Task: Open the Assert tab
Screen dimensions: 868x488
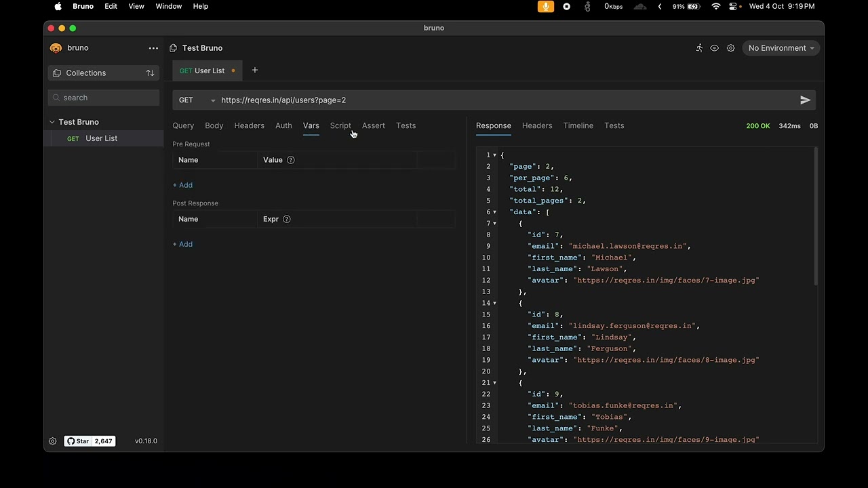Action: point(373,125)
